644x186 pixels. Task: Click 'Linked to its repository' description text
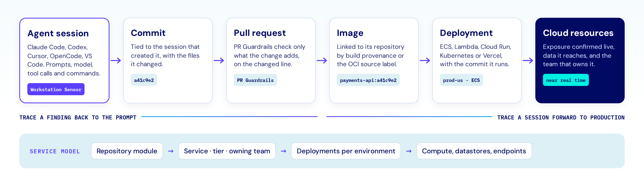pos(370,55)
